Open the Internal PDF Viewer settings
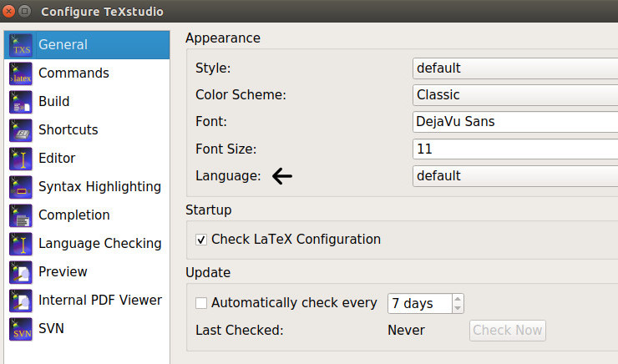 click(x=99, y=301)
